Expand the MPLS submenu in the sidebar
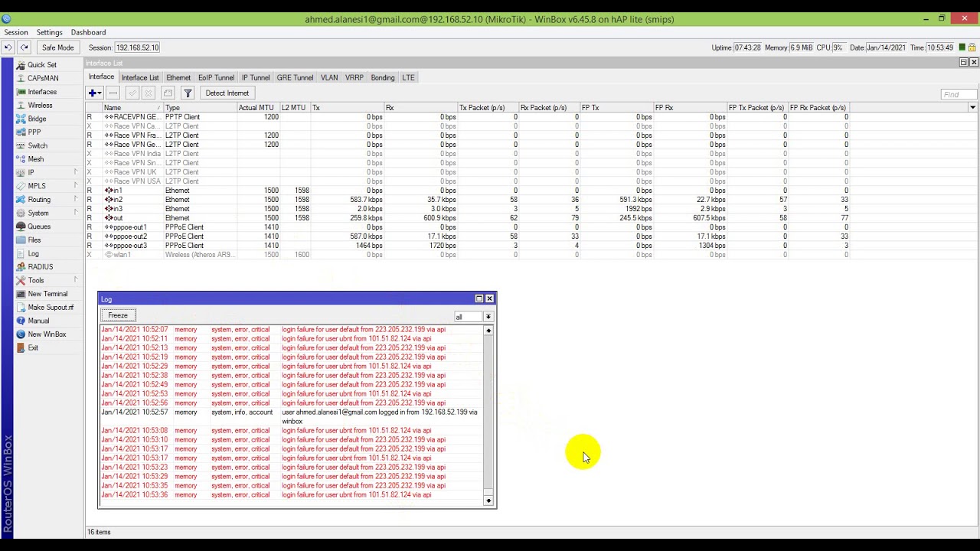 click(x=47, y=186)
